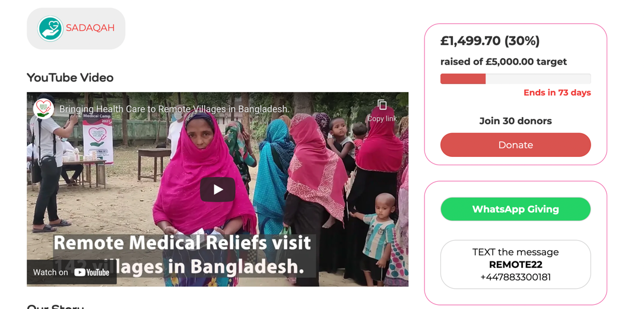Click the 'Ends in 73 days' label
This screenshot has height=309, width=644.
pos(557,93)
